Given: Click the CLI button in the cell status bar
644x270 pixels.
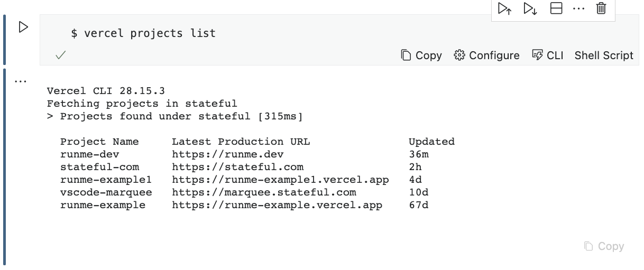Looking at the screenshot, I should 548,55.
